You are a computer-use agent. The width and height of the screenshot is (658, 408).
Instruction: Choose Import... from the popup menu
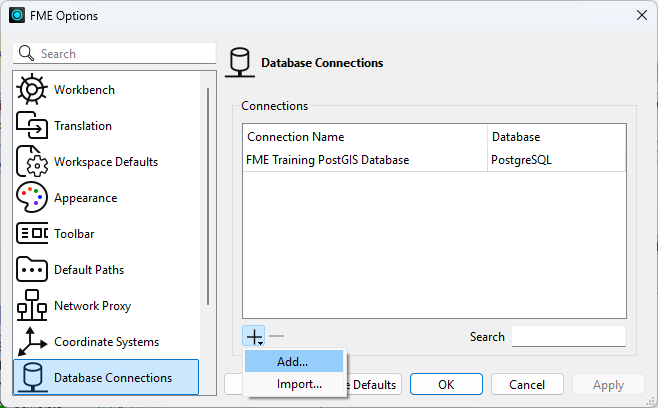click(x=294, y=384)
